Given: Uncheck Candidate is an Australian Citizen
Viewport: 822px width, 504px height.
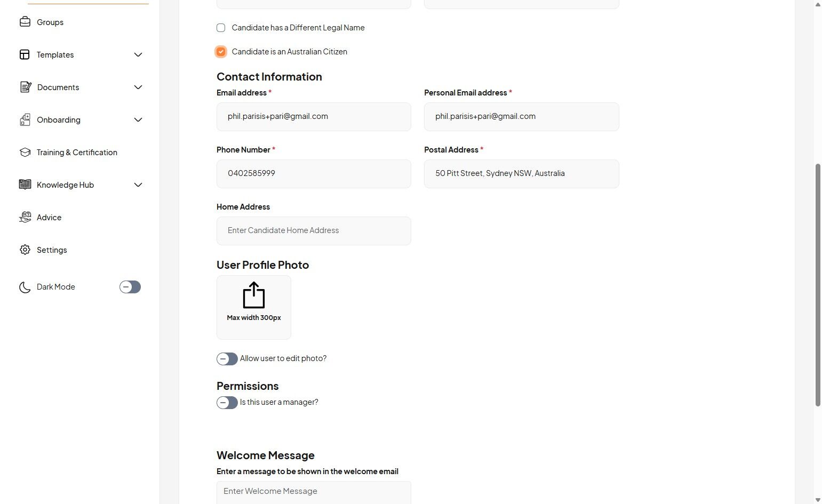Looking at the screenshot, I should (221, 52).
